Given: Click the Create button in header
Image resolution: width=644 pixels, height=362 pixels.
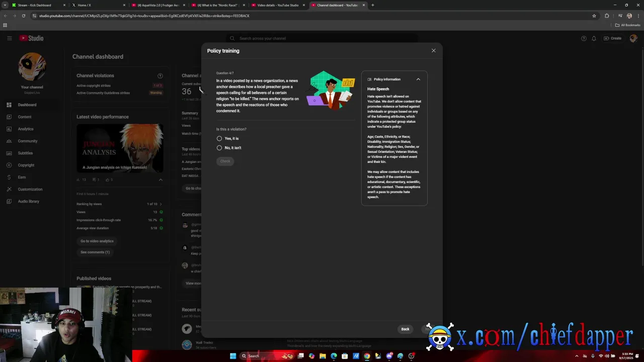Looking at the screenshot, I should click(613, 38).
